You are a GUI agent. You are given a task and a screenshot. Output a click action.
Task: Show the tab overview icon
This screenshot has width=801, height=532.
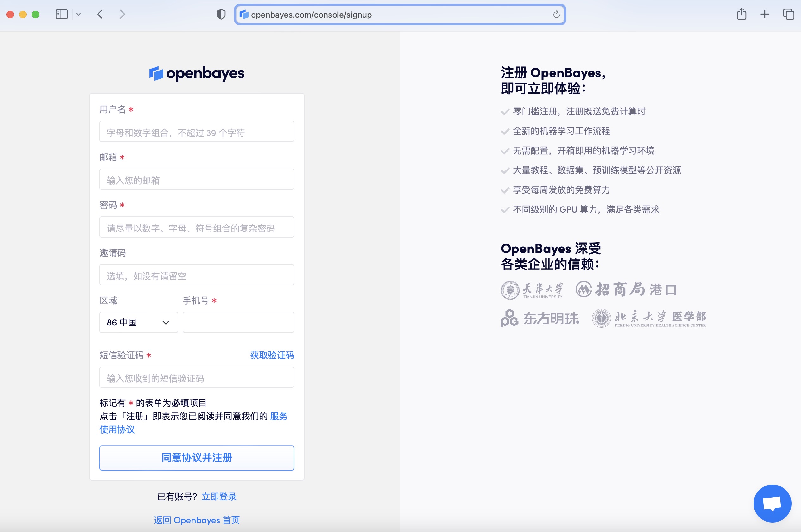point(788,14)
